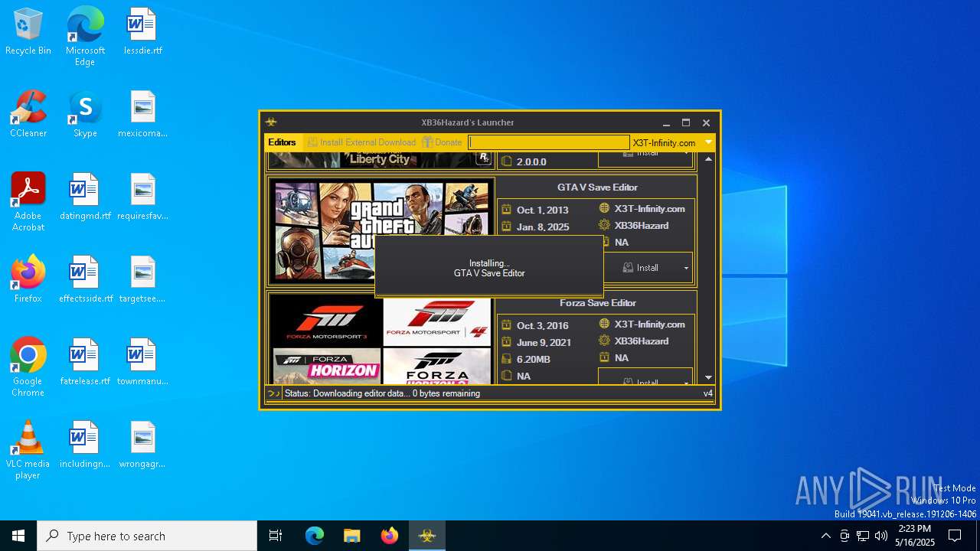The image size is (980, 551).
Task: Open the X3T-Infinity.com toolbar menu
Action: tap(664, 143)
